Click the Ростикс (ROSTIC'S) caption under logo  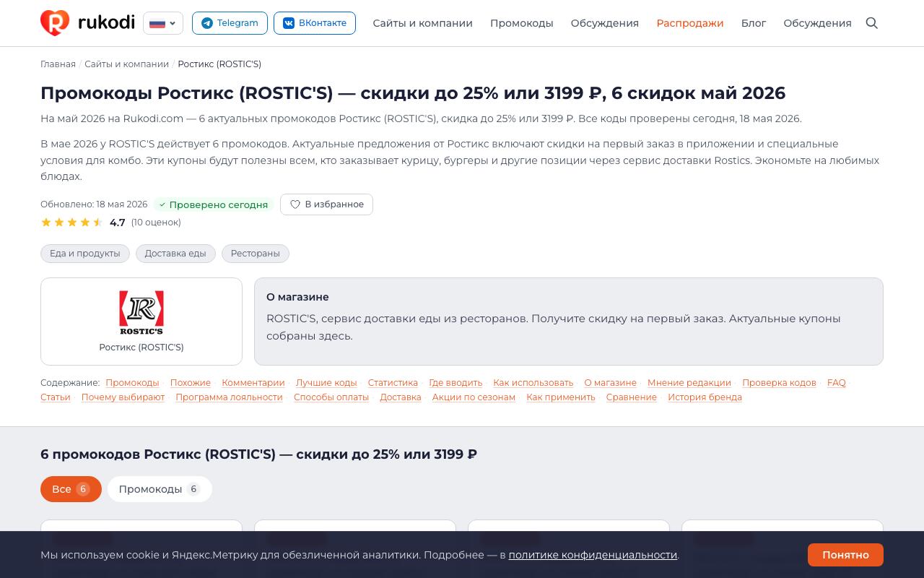[141, 348]
